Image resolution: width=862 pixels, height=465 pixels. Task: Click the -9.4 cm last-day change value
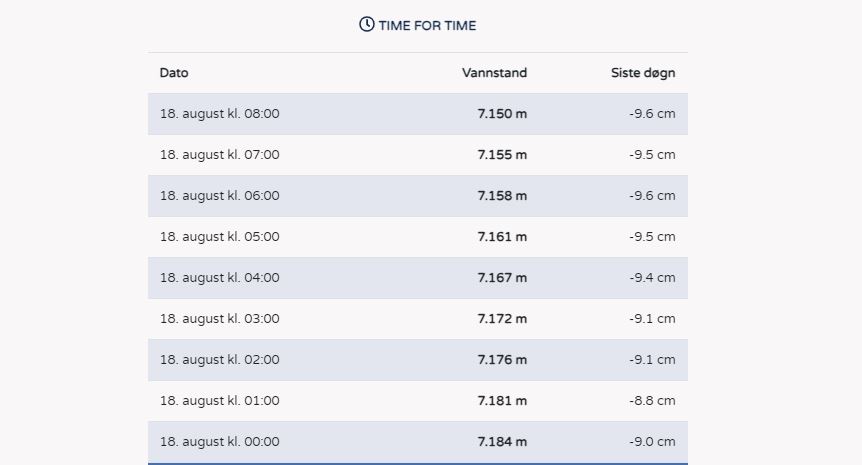(x=652, y=278)
